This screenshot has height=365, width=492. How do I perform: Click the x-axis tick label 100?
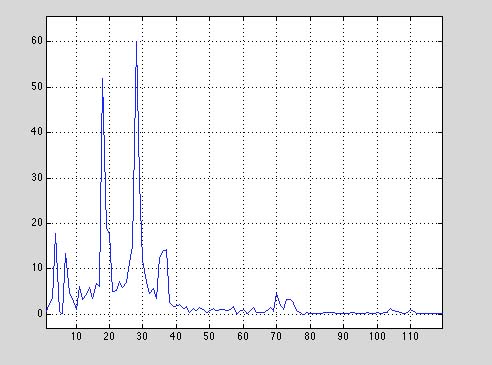(377, 336)
